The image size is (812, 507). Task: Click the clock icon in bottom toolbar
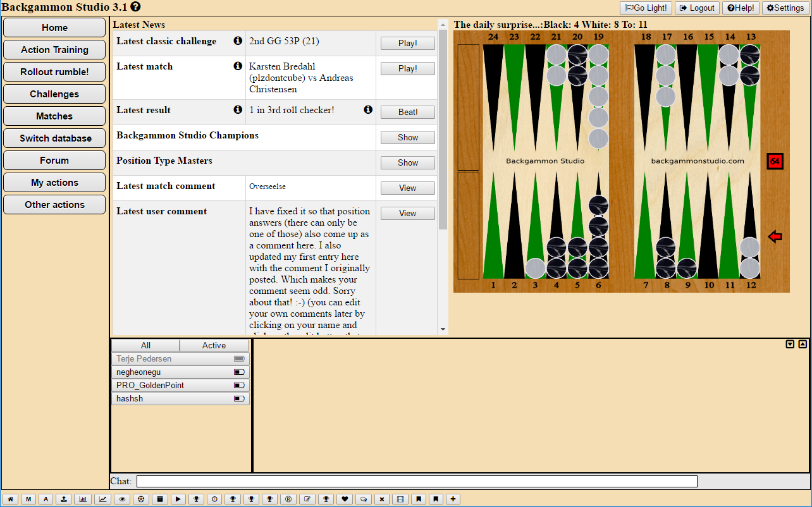pos(215,499)
